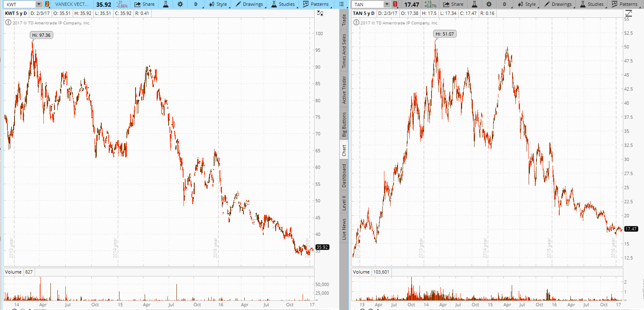Image resolution: width=644 pixels, height=310 pixels.
Task: Click the info icon beside TAN chart copyright
Action: [355, 23]
